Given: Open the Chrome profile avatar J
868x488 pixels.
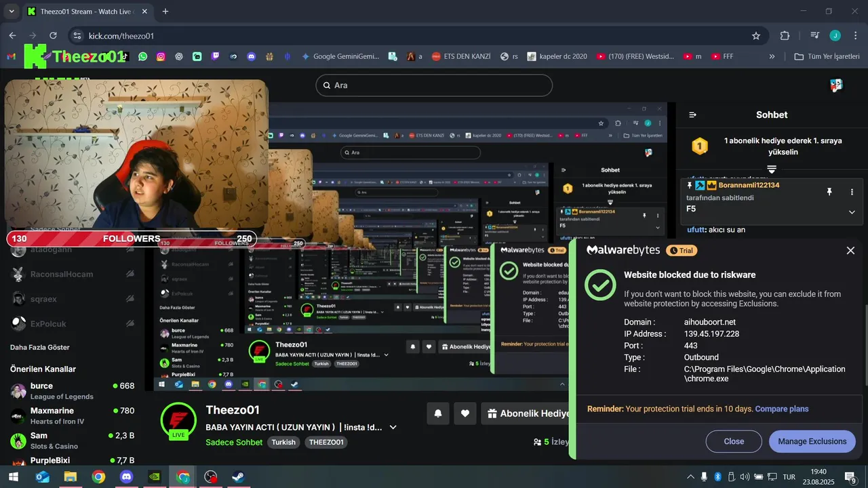Looking at the screenshot, I should [x=835, y=36].
